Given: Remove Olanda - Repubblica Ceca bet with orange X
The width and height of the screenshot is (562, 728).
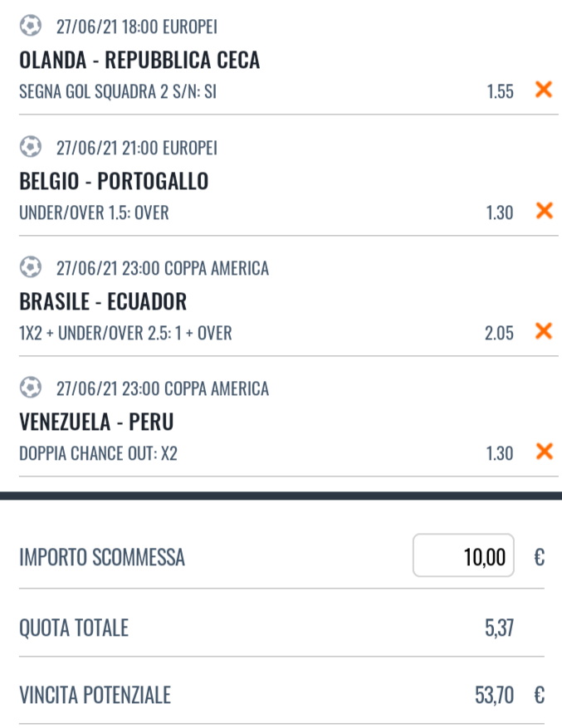Looking at the screenshot, I should 544,89.
